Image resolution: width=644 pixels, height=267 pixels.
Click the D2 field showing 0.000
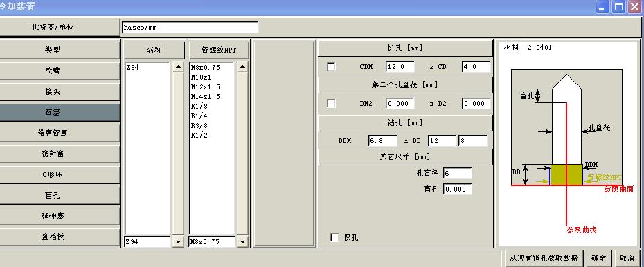click(x=476, y=103)
